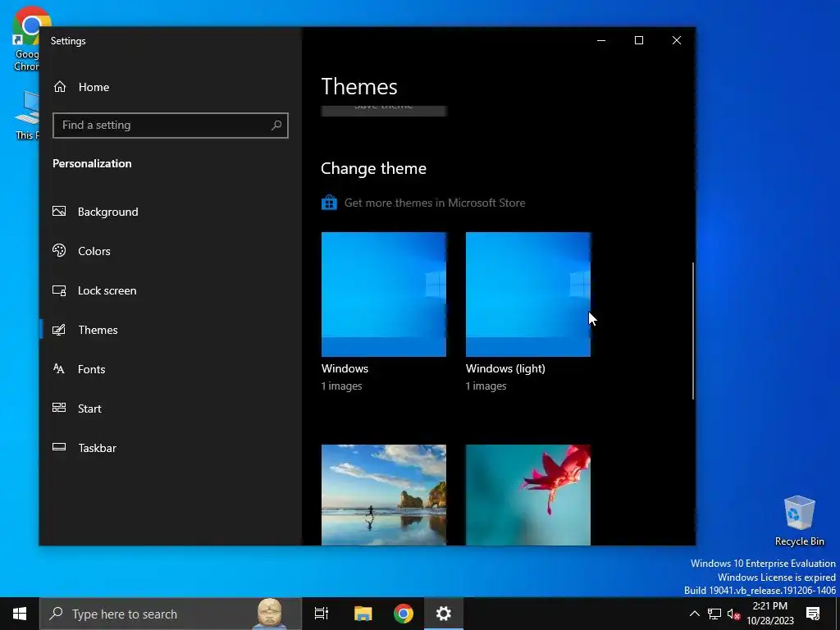Click the Start tiles icon

pos(59,408)
